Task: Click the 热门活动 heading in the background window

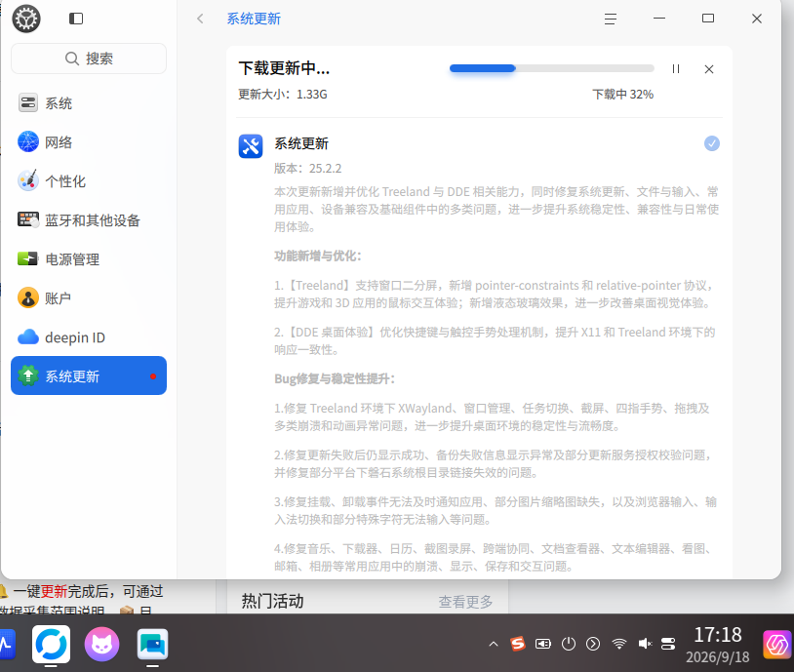Action: [272, 602]
